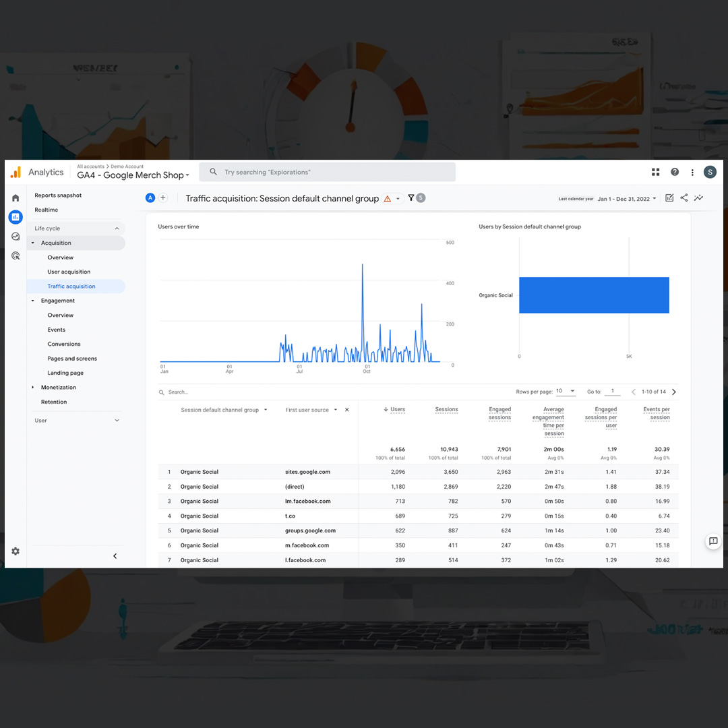Open the Share this report icon
The width and height of the screenshot is (728, 728).
684,198
